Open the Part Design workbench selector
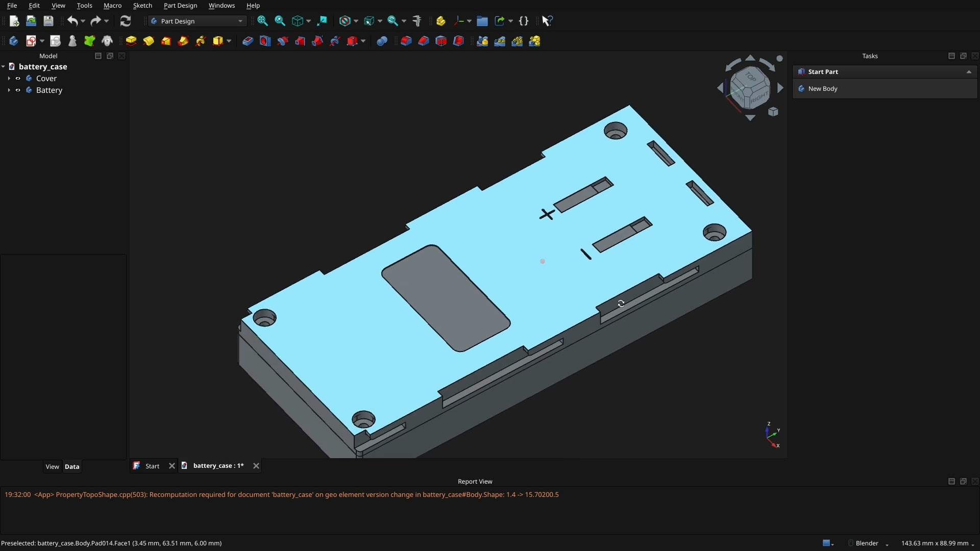Viewport: 980px width, 551px height. pos(197,21)
